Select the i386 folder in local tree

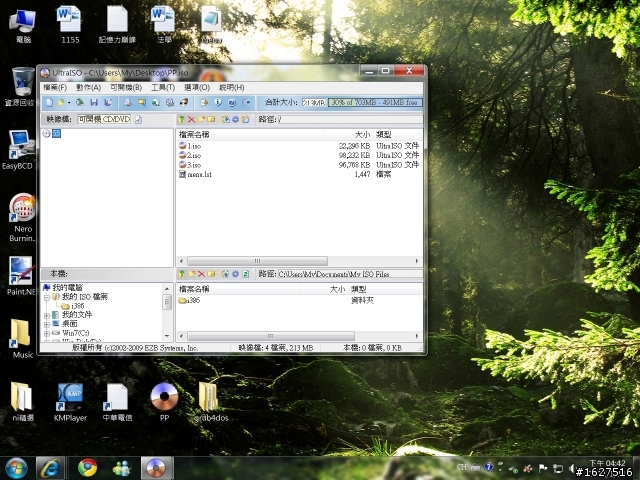73,306
